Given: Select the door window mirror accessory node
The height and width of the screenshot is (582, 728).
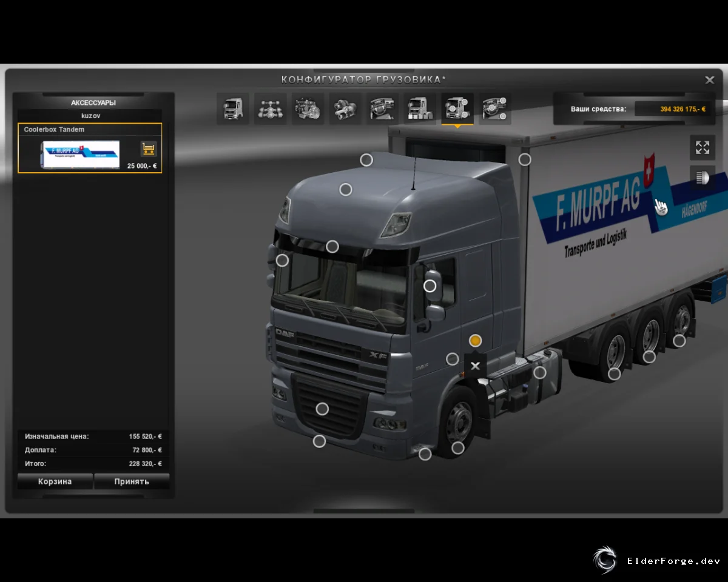Looking at the screenshot, I should click(x=430, y=286).
